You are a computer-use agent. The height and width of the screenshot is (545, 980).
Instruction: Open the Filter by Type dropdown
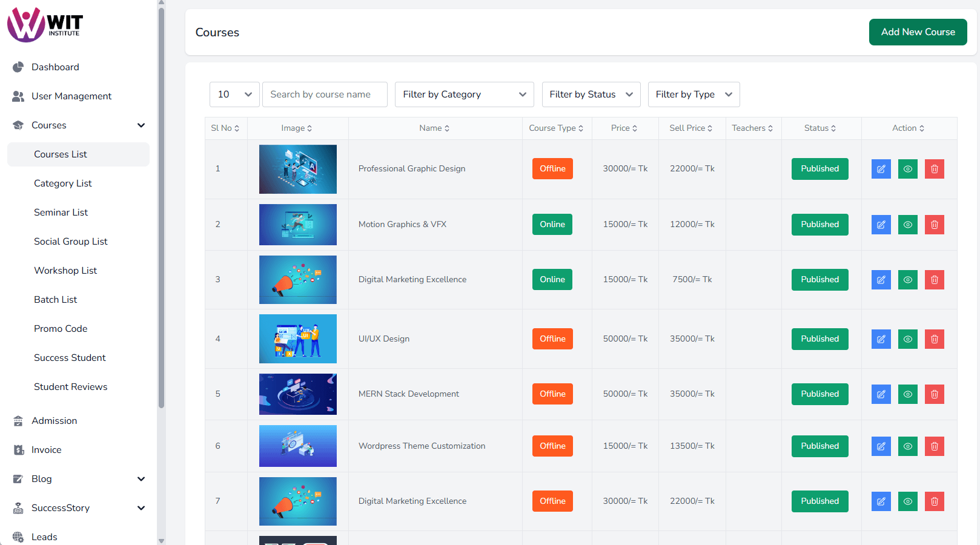694,94
